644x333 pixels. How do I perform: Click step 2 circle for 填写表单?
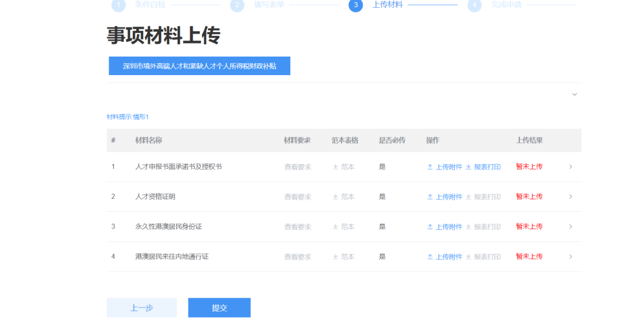(237, 5)
